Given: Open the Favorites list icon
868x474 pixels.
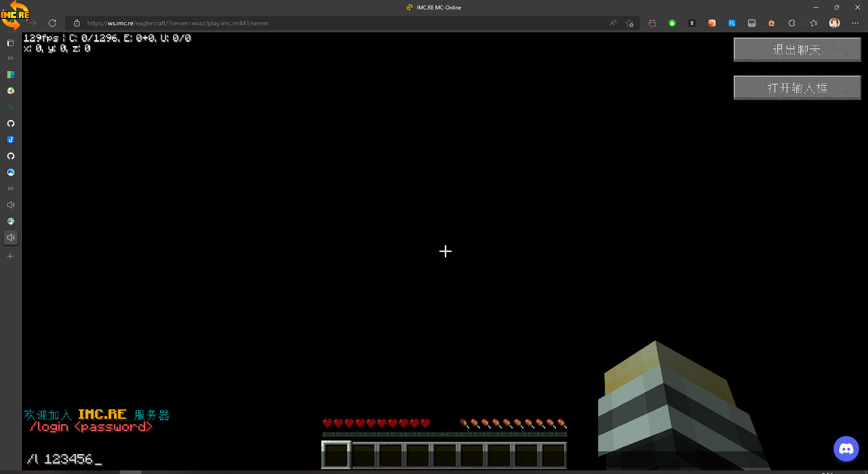Looking at the screenshot, I should [814, 23].
